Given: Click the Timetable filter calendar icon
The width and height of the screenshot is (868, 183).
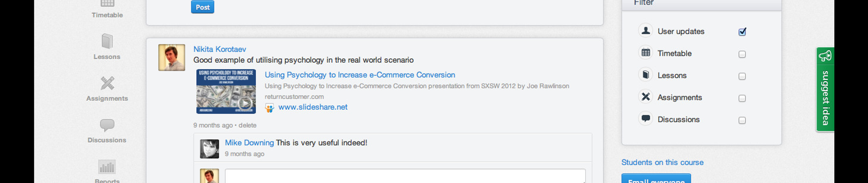Looking at the screenshot, I should pos(646,53).
